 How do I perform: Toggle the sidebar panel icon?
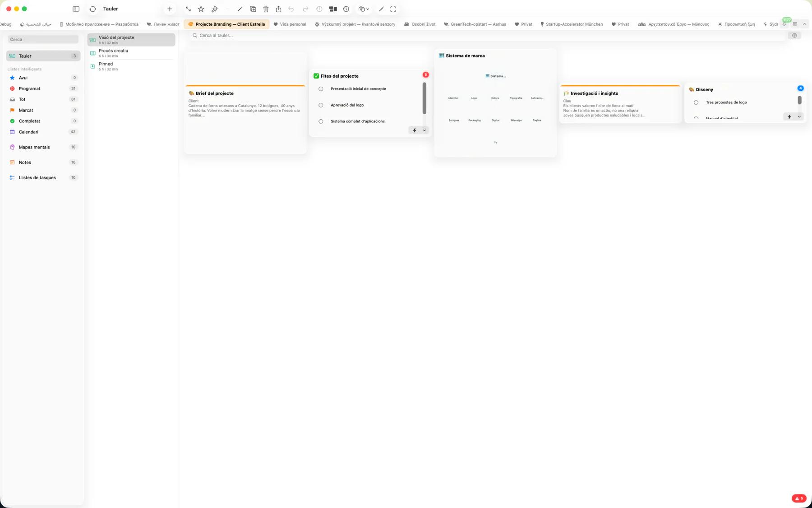click(76, 9)
